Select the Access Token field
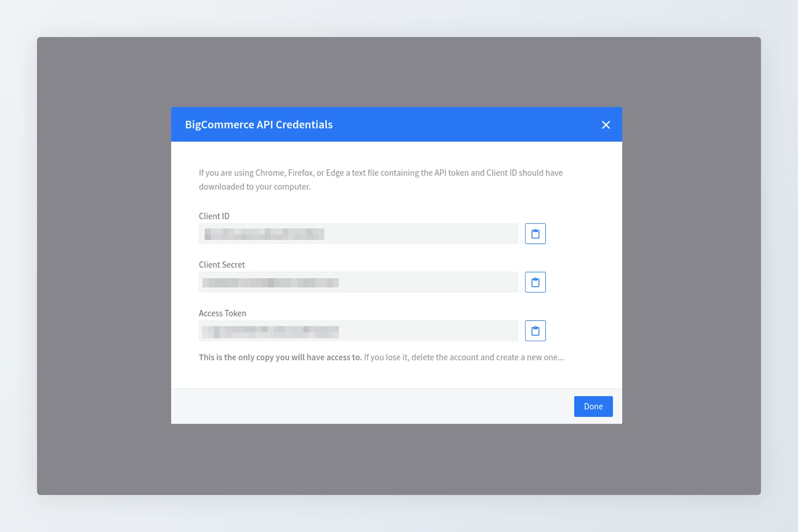 pyautogui.click(x=358, y=331)
